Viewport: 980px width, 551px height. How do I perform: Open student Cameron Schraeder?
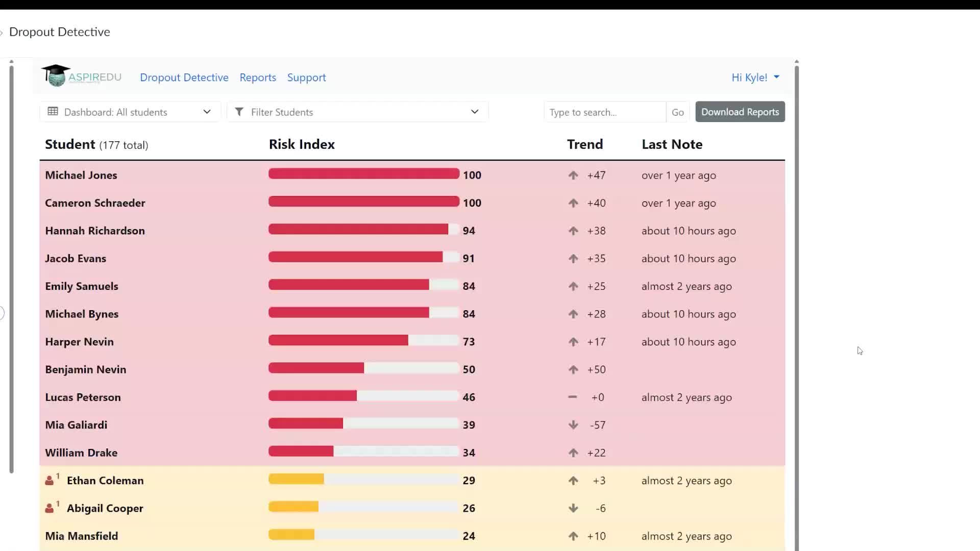95,203
